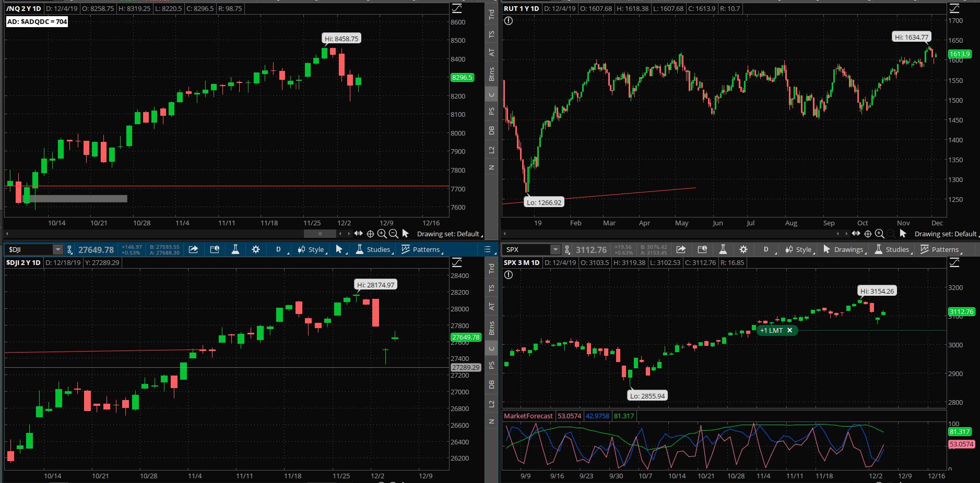Enable crosshair pan tool on /NQ chart
This screenshot has width=980, height=483.
click(370, 234)
